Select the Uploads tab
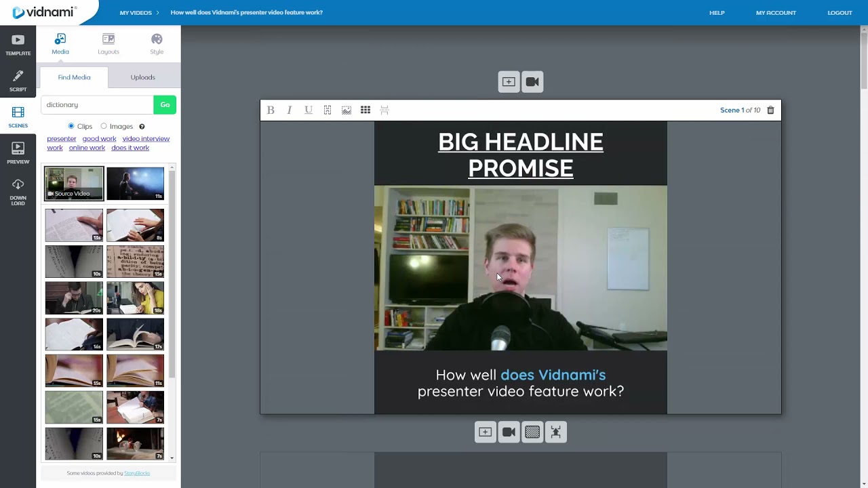Image resolution: width=868 pixels, height=488 pixels. [142, 77]
